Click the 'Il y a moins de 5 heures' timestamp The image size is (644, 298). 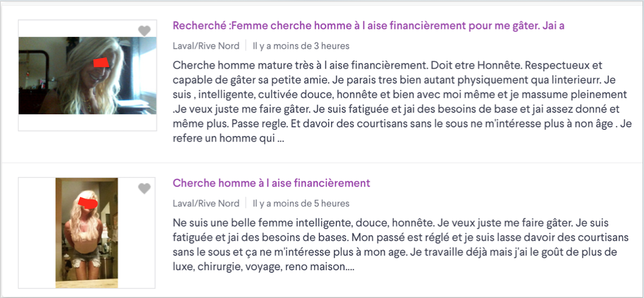[x=301, y=203]
